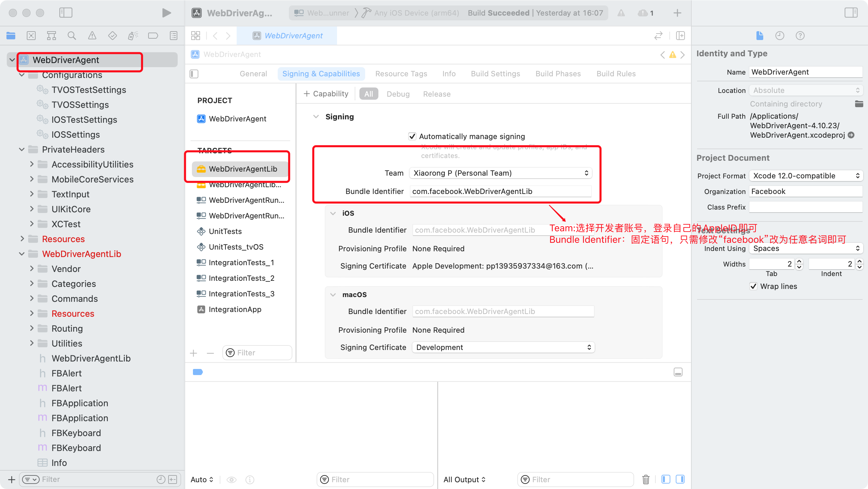
Task: Open the editor review swap icon
Action: point(658,36)
